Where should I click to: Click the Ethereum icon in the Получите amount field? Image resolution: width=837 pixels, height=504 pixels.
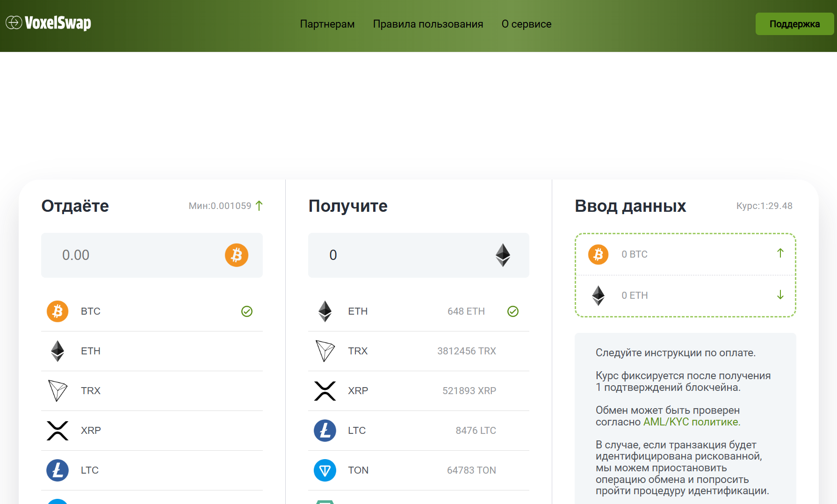(x=503, y=255)
